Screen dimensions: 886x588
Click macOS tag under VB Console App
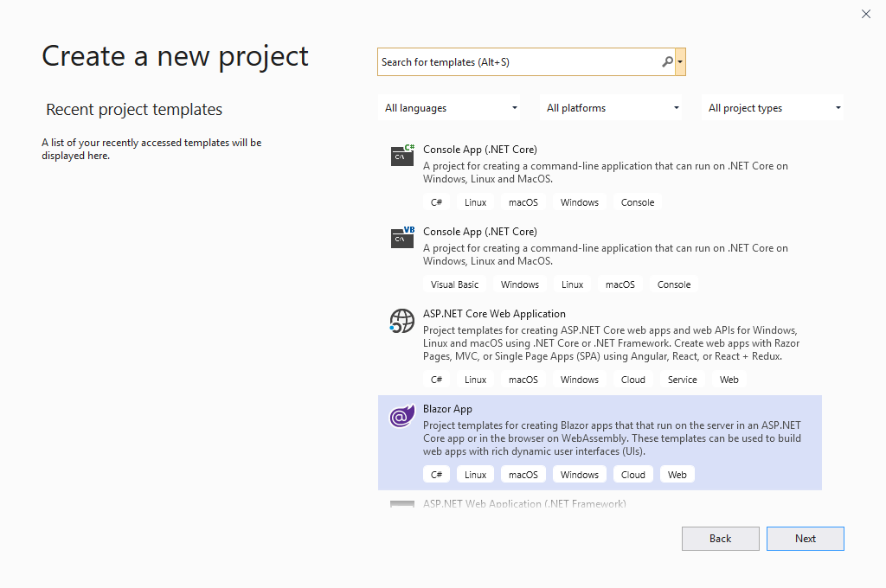(620, 284)
